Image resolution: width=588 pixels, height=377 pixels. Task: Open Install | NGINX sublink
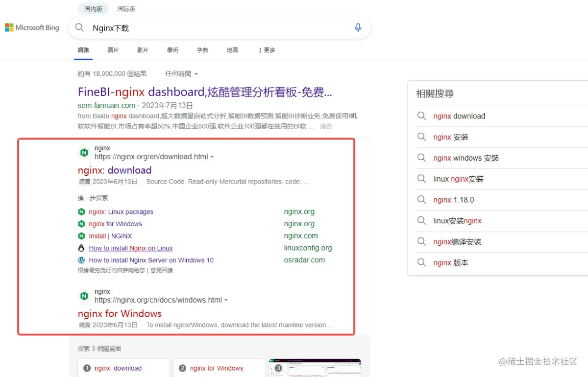[111, 236]
